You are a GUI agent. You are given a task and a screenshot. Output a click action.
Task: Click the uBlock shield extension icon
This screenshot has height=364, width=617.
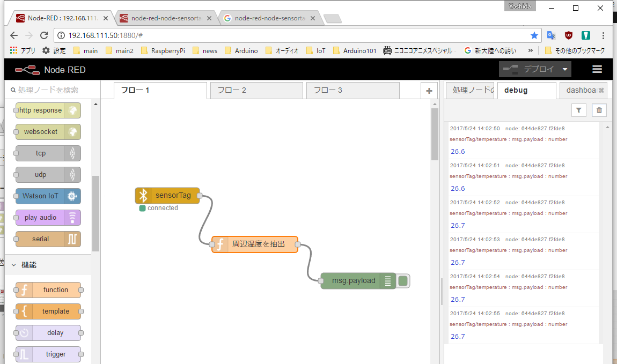568,35
